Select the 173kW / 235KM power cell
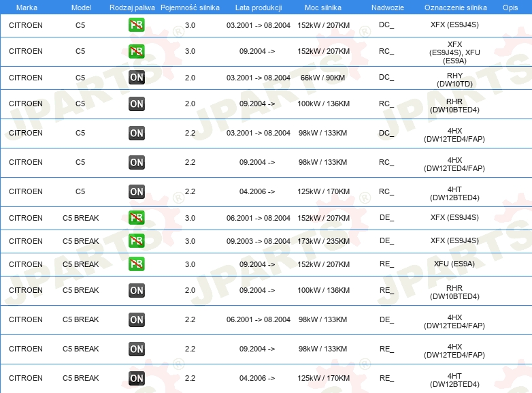The height and width of the screenshot is (393, 532). coord(323,241)
